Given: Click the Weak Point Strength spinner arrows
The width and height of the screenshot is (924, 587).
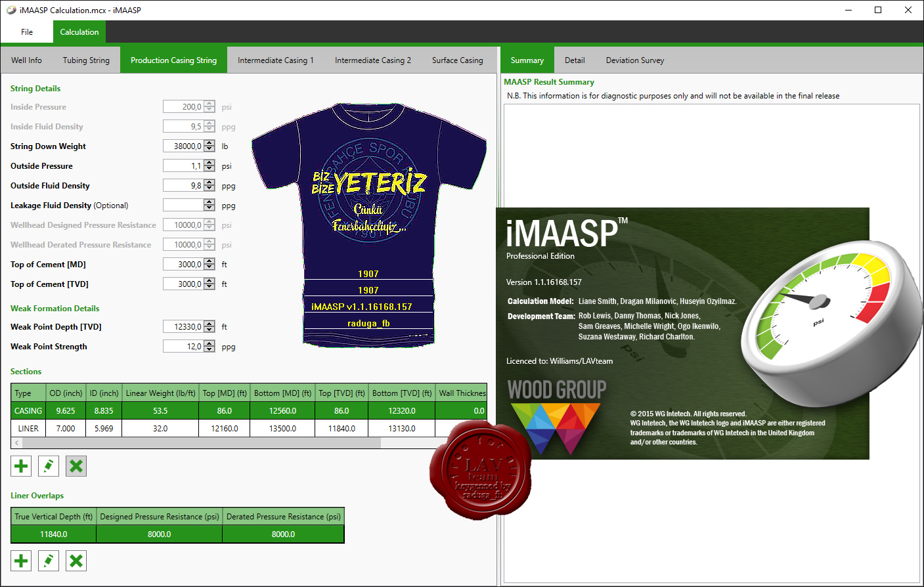Looking at the screenshot, I should tap(209, 347).
